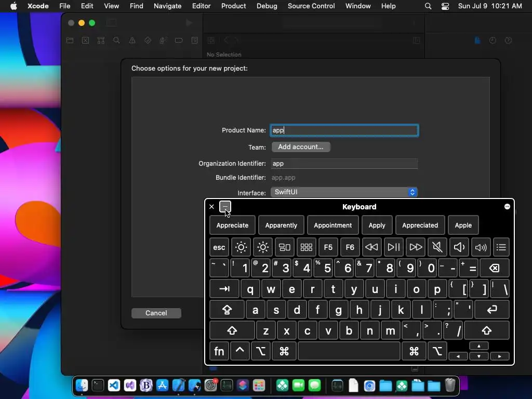532x399 pixels.
Task: Tap the left command key
Action: tap(284, 351)
